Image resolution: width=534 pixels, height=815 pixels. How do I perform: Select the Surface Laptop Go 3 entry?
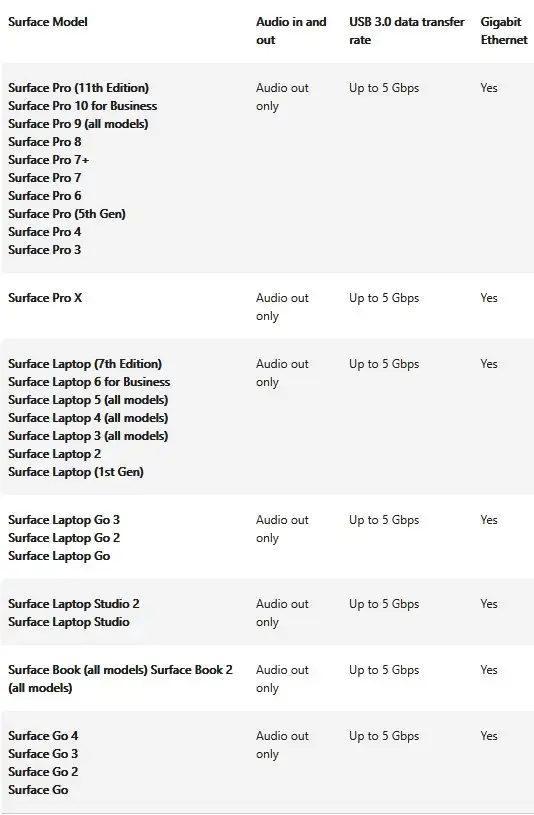tap(64, 520)
